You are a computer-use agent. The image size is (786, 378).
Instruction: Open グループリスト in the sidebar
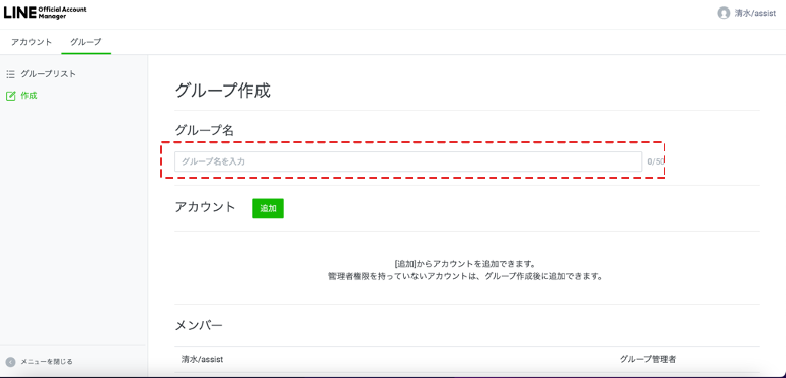click(48, 74)
